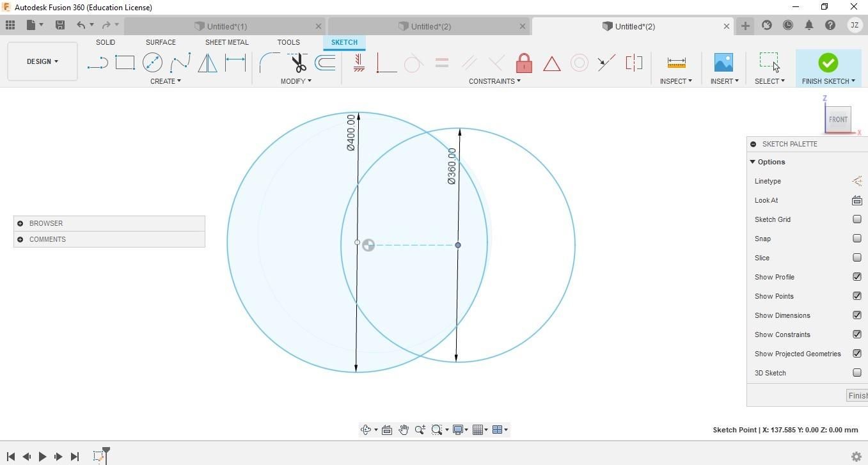The image size is (868, 465).
Task: Select the Trim scissors tool
Action: click(x=298, y=63)
